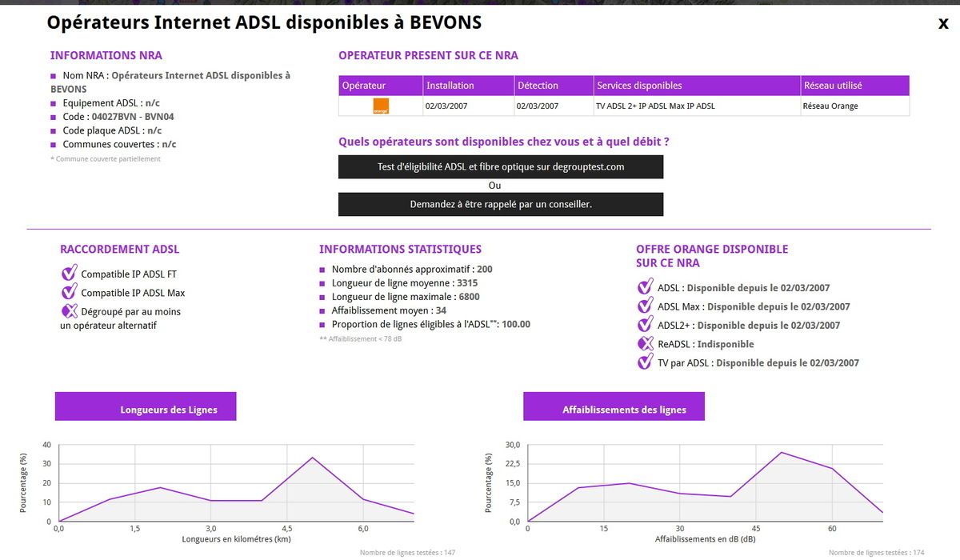This screenshot has width=960, height=560.
Task: Click the Orange operator logo in the table
Action: (x=381, y=106)
